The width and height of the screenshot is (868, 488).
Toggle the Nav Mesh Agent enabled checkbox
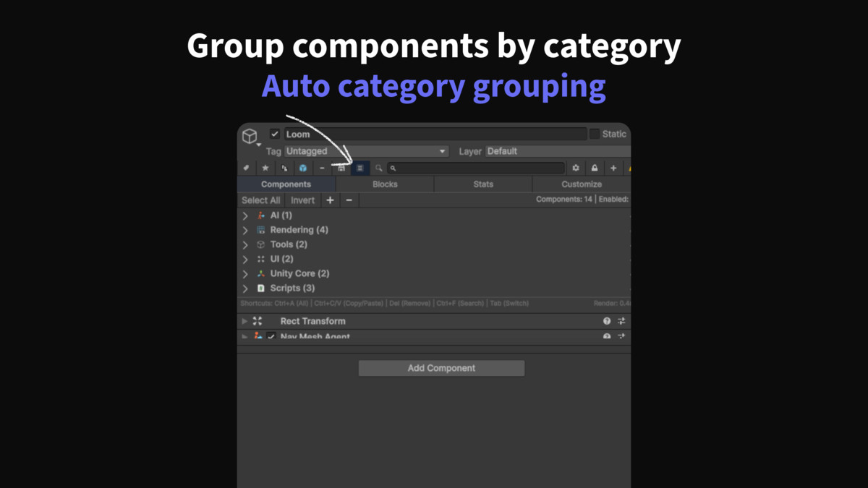(271, 337)
